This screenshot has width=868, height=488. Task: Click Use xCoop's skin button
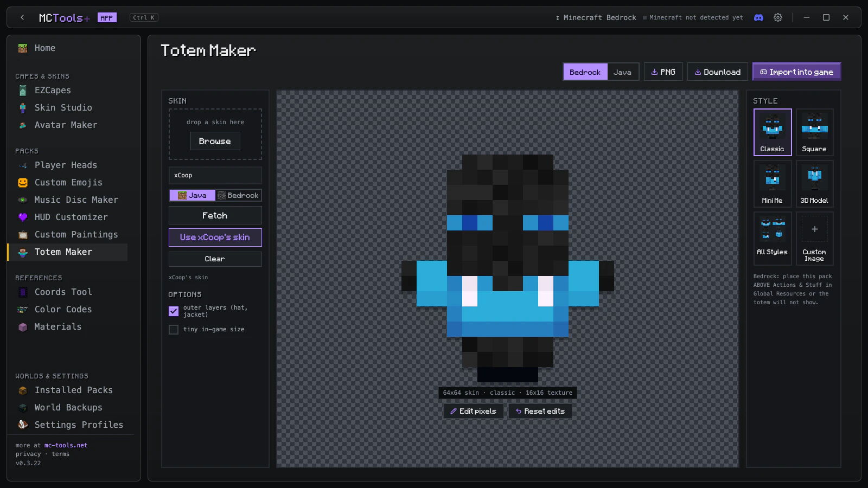click(215, 237)
